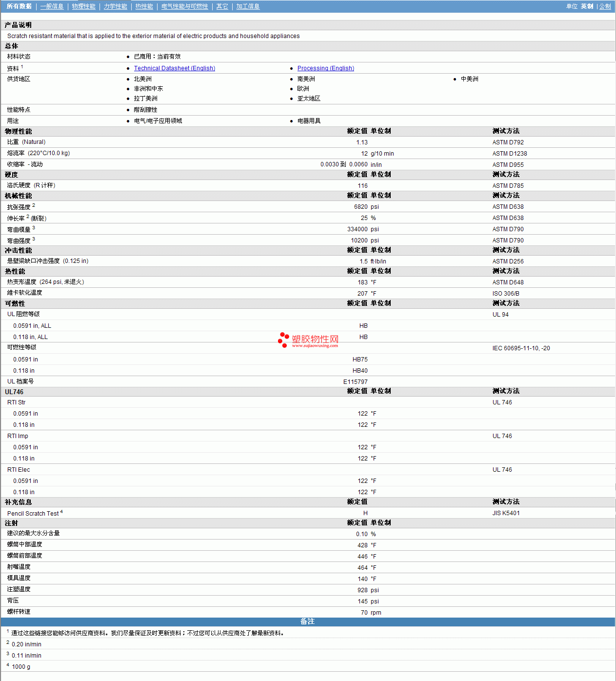The width and height of the screenshot is (616, 681).
Task: Click the 耐刮擦性 feature text
Action: tap(146, 110)
